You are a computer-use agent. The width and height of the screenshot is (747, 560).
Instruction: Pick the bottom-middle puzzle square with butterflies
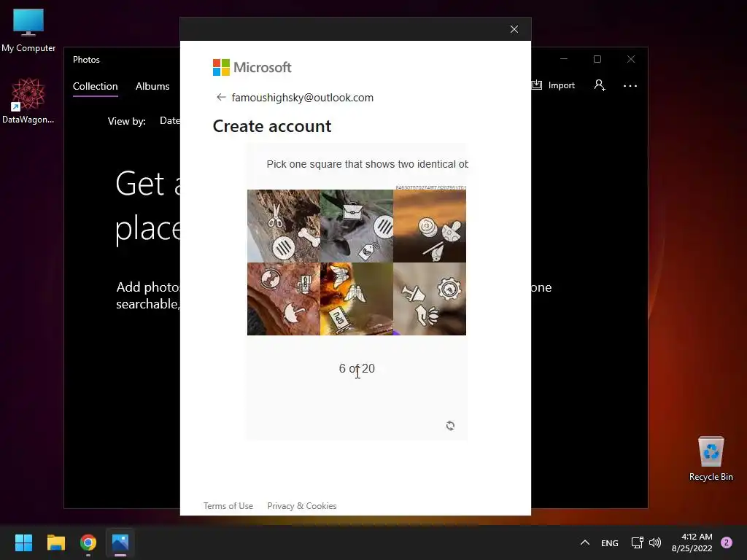(x=356, y=298)
